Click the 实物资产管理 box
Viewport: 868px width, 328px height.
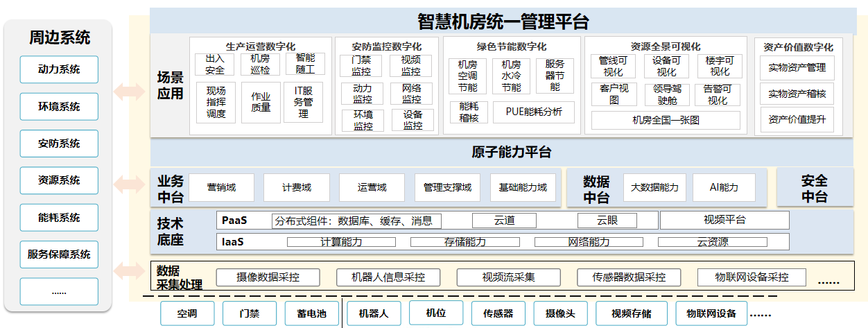(797, 68)
